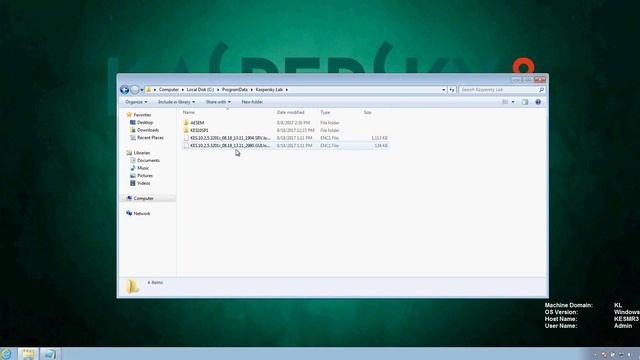This screenshot has width=640, height=360.
Task: Open the Include in library menu
Action: pos(176,102)
